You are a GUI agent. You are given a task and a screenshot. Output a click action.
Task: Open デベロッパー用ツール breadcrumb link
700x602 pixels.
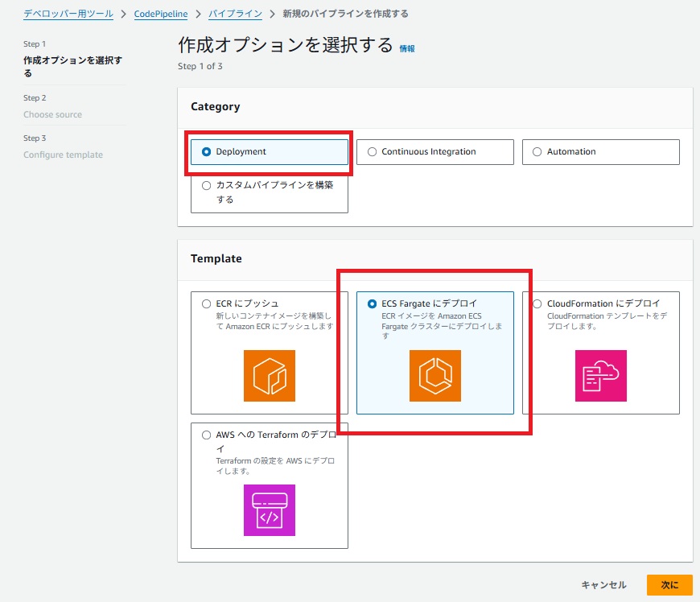(x=68, y=14)
